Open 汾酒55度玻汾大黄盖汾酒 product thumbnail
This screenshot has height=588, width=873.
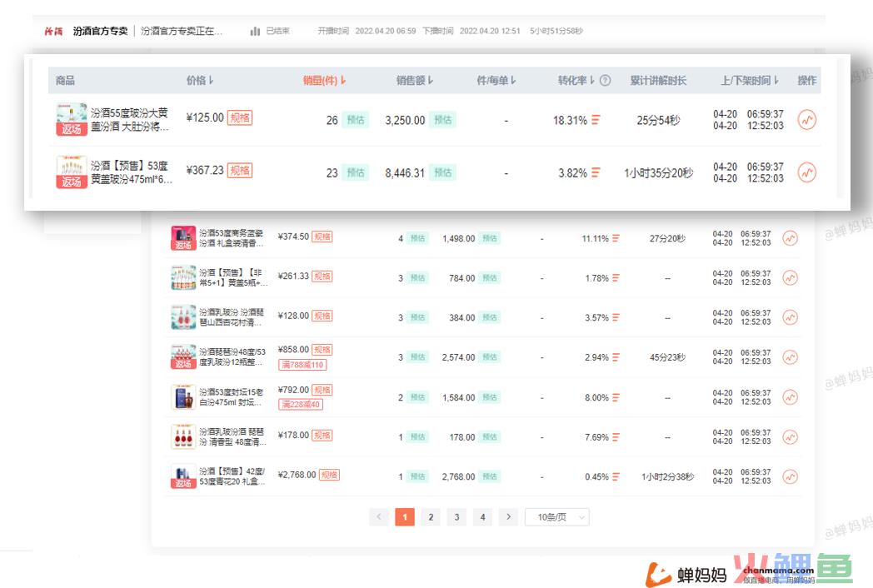point(72,119)
